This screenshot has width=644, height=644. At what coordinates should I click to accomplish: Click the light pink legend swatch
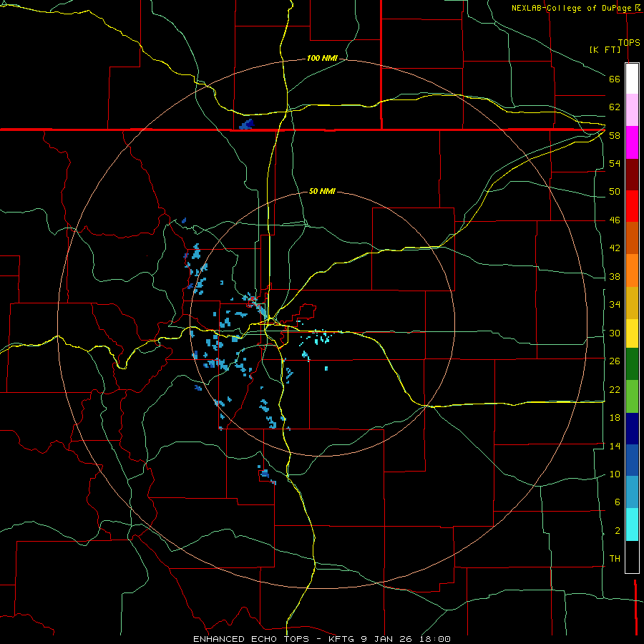[x=632, y=110]
